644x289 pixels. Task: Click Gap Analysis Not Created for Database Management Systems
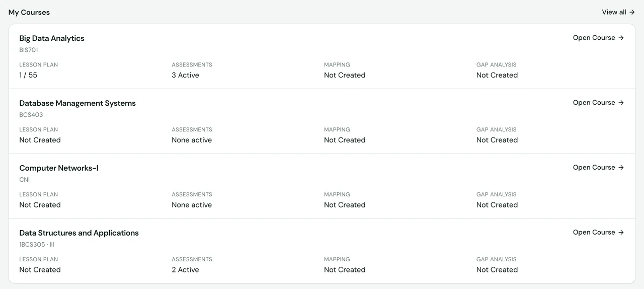497,140
